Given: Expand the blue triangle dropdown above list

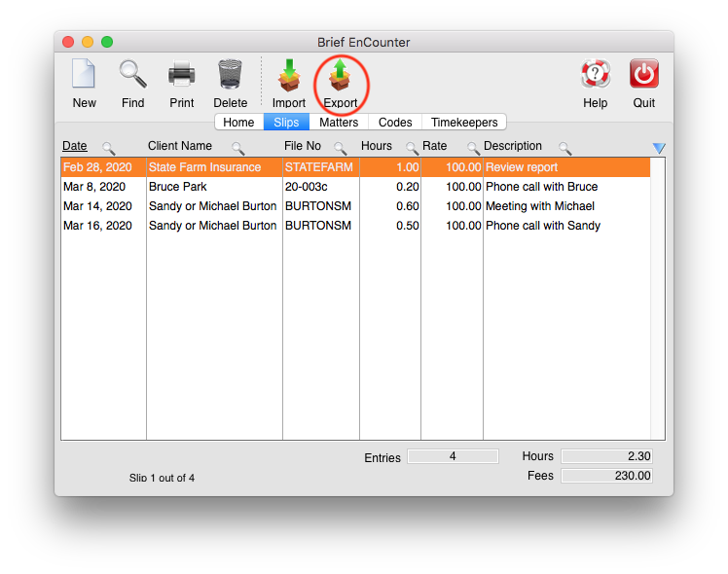Looking at the screenshot, I should (659, 148).
